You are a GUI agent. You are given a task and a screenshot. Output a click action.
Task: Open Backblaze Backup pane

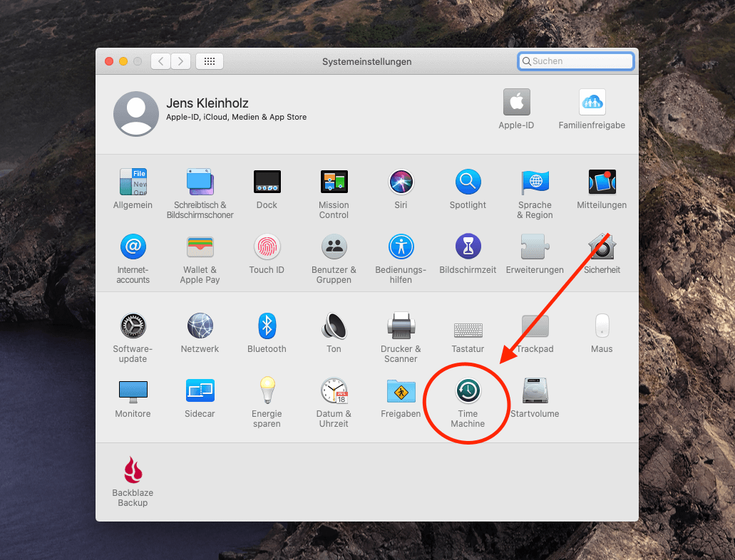(133, 470)
